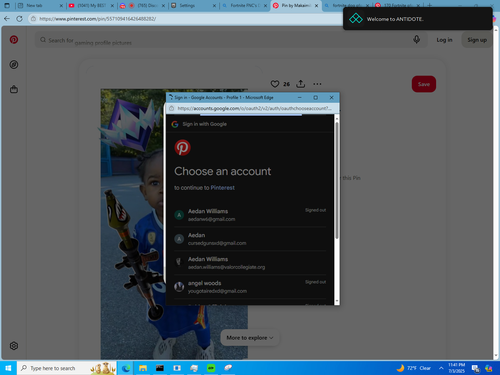The image size is (500, 375).
Task: Open File Explorer from the taskbar
Action: [143, 368]
